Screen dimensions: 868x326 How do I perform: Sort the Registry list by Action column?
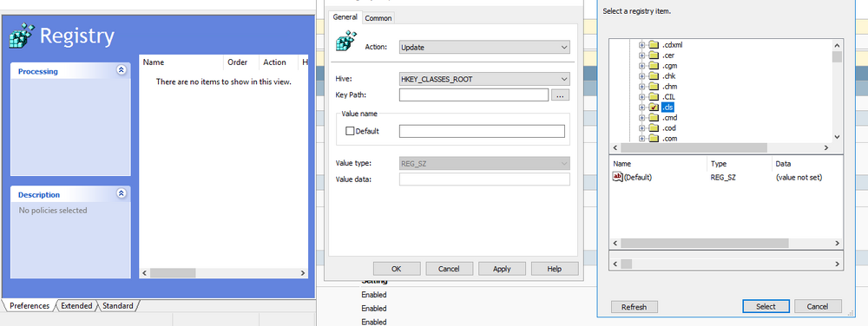click(x=279, y=62)
